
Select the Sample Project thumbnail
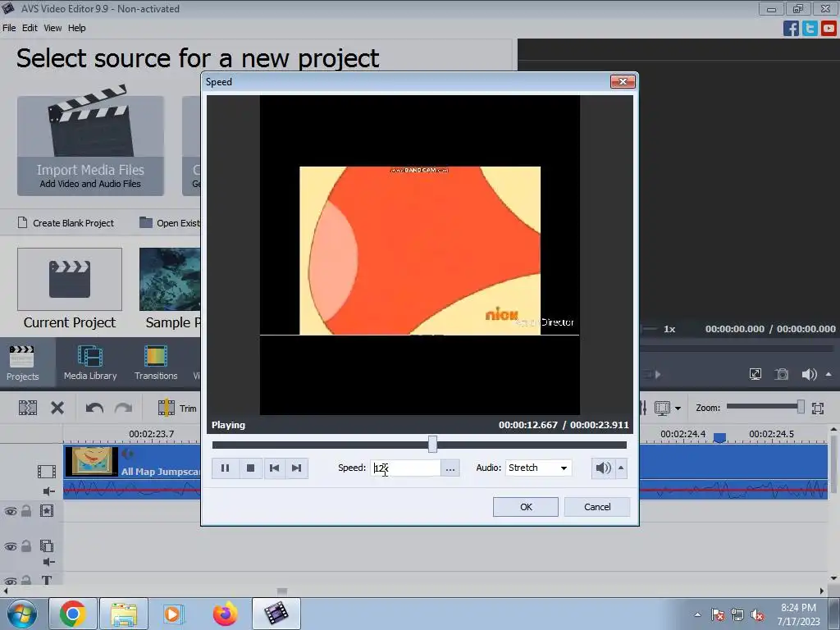170,279
